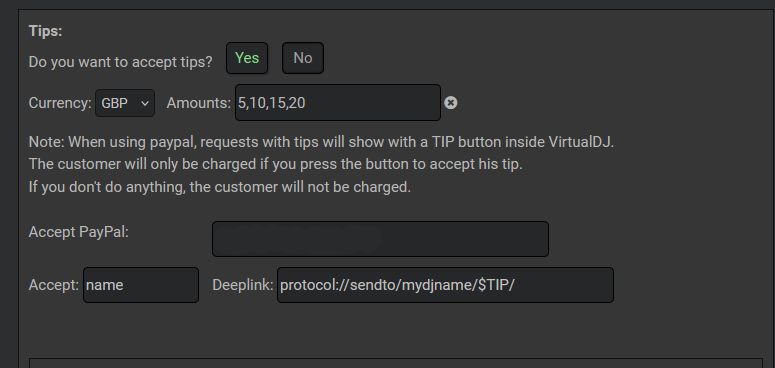Click the line about pressing the button to accept his tip
This screenshot has width=775, height=368.
[x=275, y=164]
